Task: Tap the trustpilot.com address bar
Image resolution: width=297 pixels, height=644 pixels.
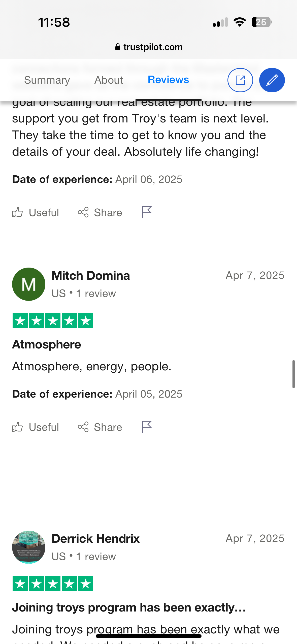Action: (x=149, y=47)
